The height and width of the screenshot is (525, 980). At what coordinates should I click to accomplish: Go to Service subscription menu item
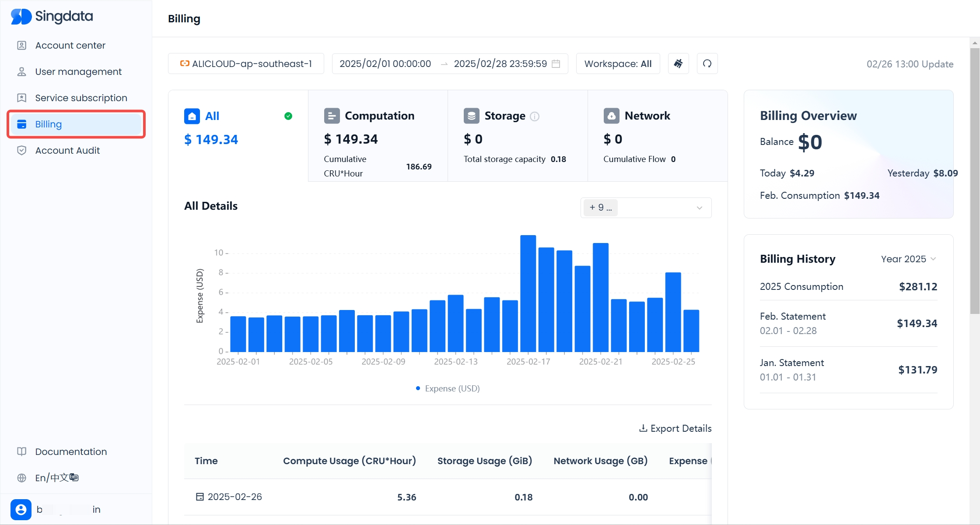81,98
